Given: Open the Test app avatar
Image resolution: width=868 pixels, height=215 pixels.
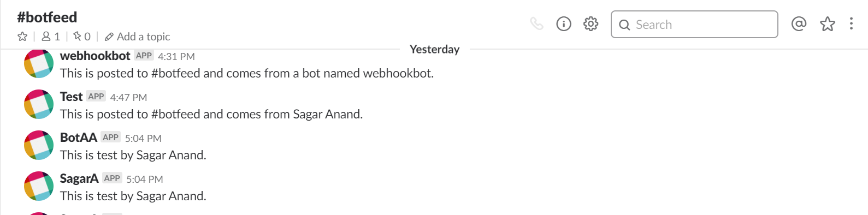Looking at the screenshot, I should pos(39,104).
